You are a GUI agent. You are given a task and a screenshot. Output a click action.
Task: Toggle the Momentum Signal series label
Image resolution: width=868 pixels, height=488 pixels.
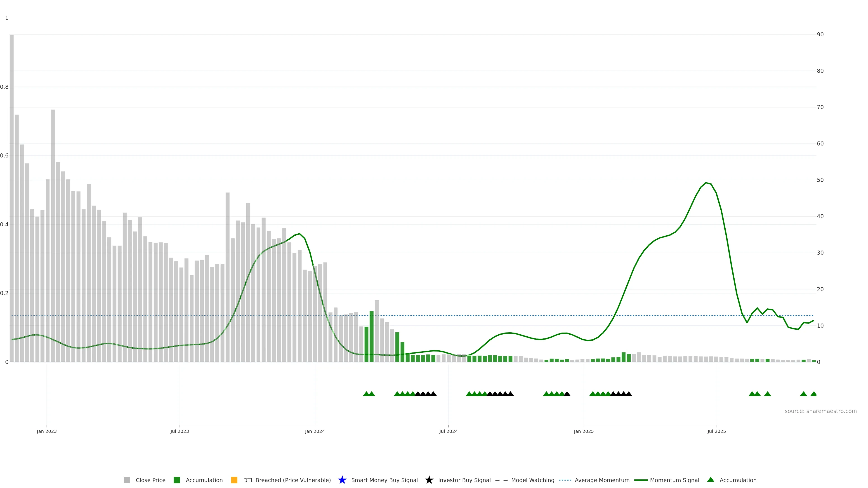point(674,480)
